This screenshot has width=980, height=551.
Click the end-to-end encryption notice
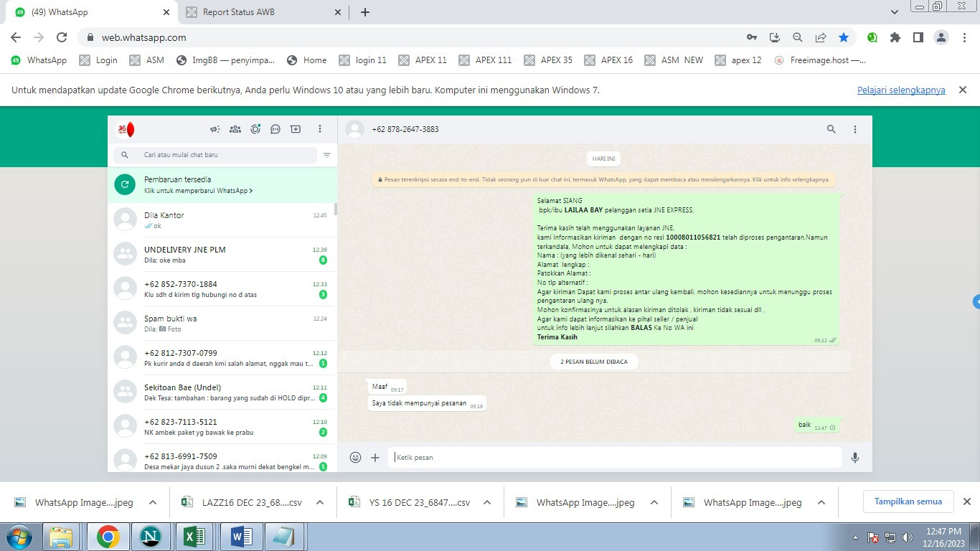point(604,179)
